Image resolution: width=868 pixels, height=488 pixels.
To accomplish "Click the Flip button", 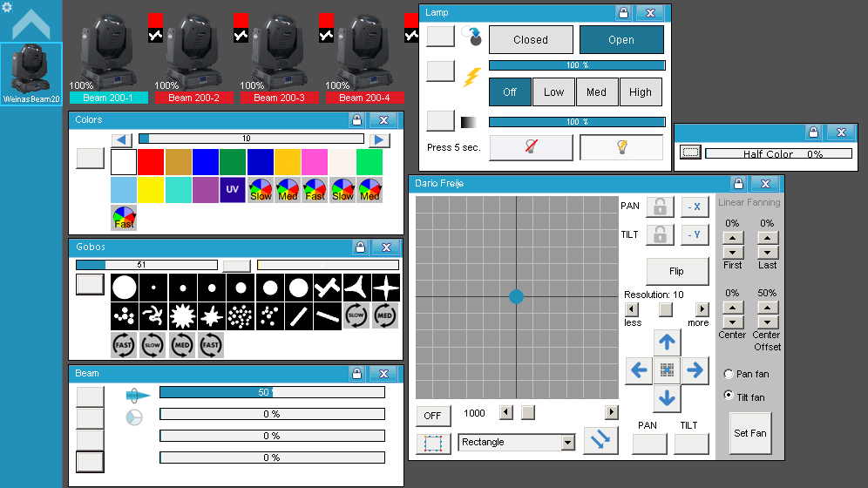I will point(677,271).
